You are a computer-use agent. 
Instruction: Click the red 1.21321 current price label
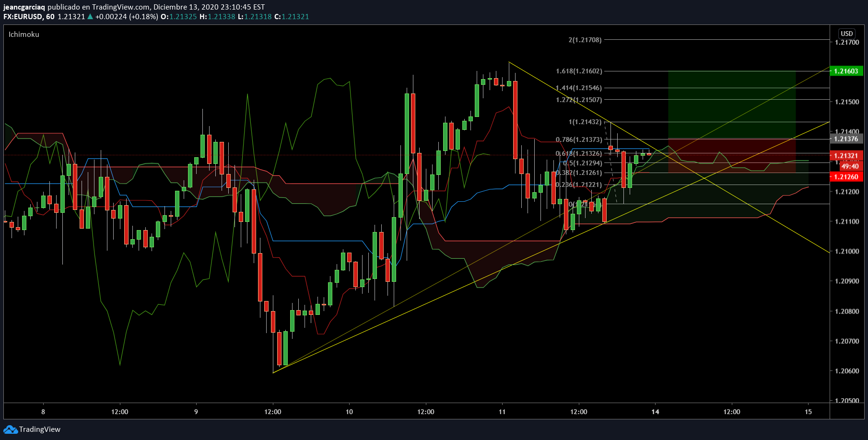tap(846, 156)
